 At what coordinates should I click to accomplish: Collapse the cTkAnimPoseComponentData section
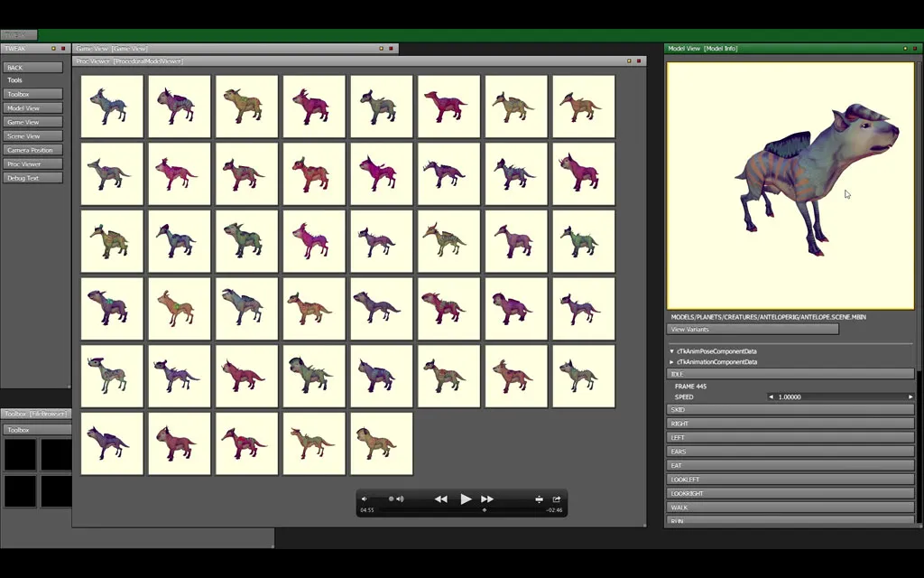(x=671, y=351)
